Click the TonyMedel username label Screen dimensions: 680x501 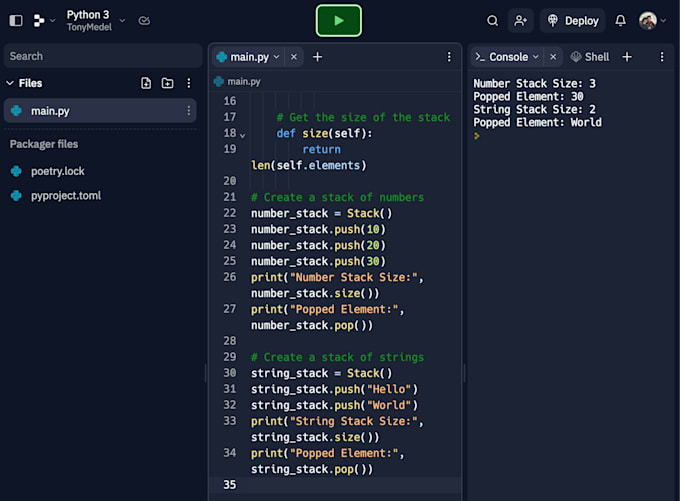[89, 27]
